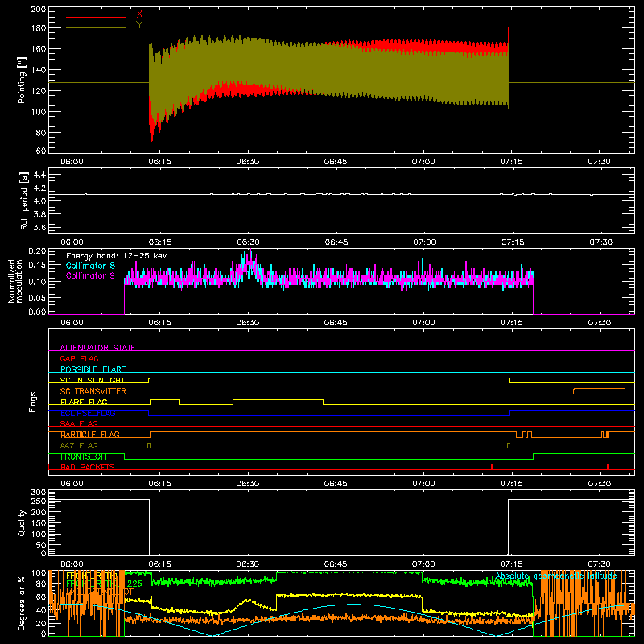
Task: Click the '4.4' roll period tick
Action: tap(39, 175)
